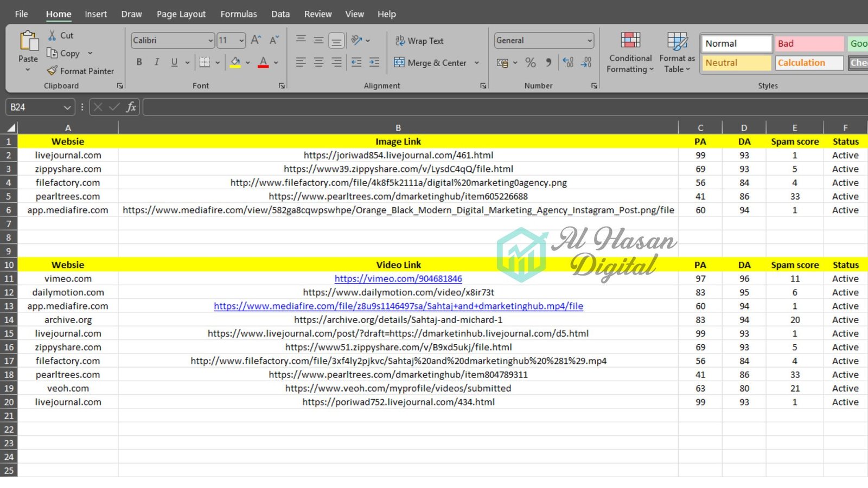
Task: Switch to the Data tab
Action: point(280,14)
